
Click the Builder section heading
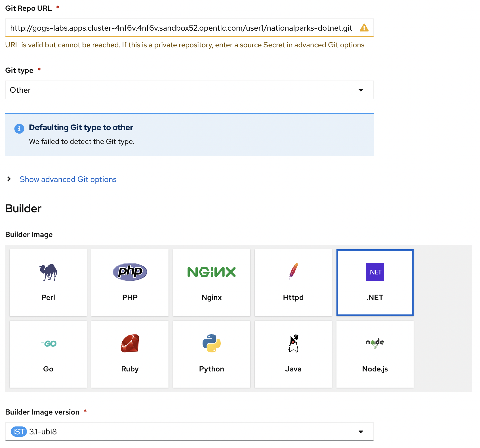point(23,209)
